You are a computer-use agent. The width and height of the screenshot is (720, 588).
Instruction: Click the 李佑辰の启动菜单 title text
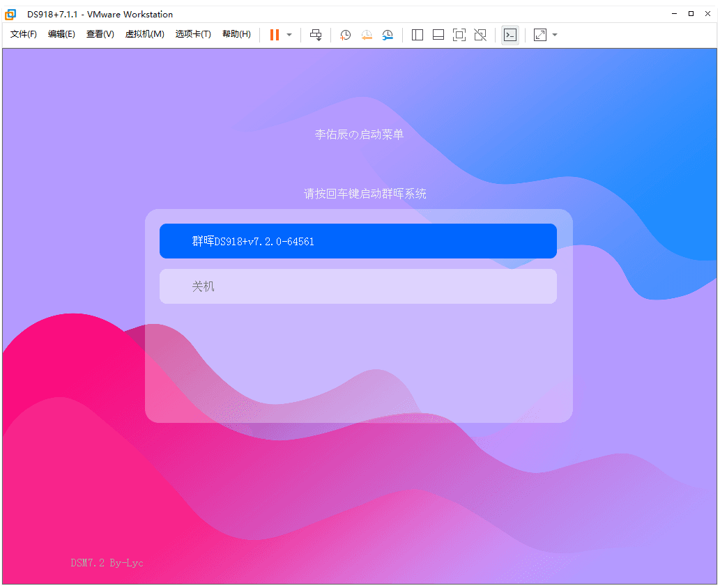tap(359, 134)
